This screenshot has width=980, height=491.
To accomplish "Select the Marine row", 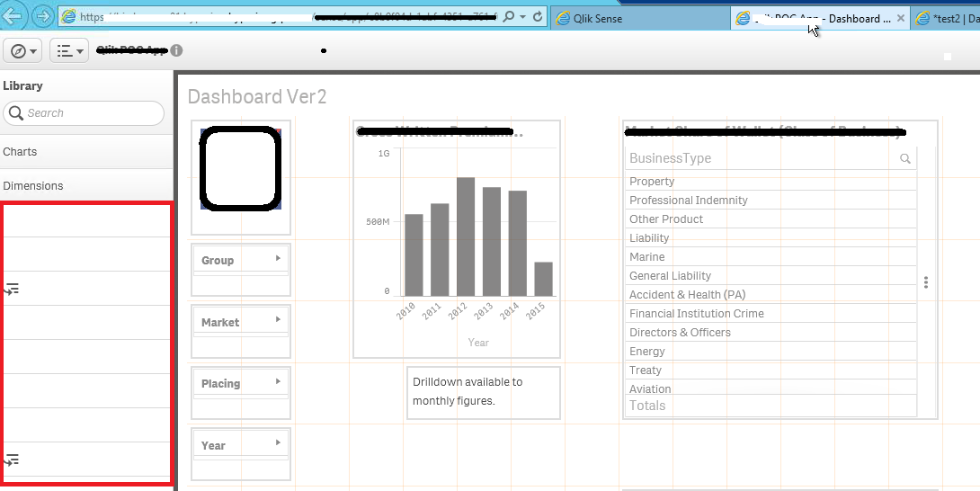I will pos(771,257).
